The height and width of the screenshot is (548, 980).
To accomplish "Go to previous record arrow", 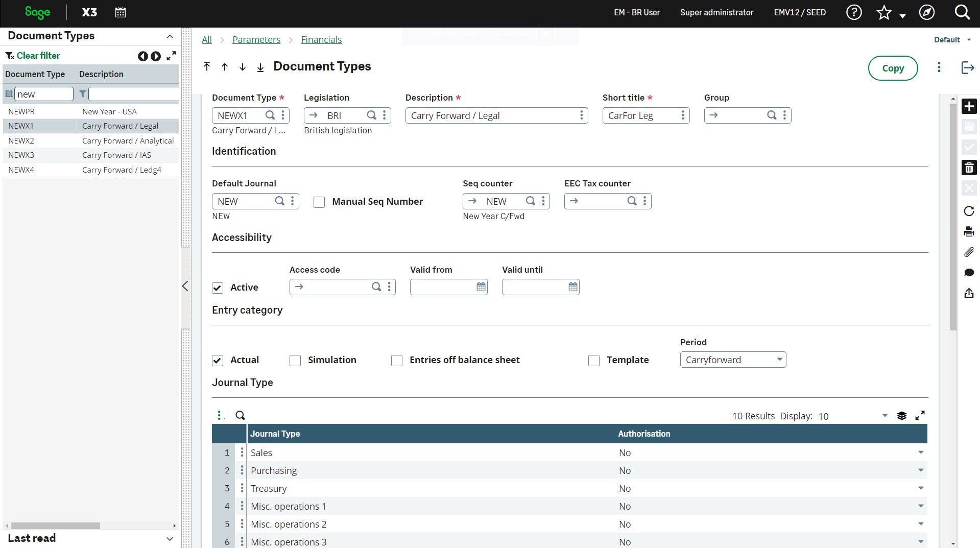I will pos(225,67).
